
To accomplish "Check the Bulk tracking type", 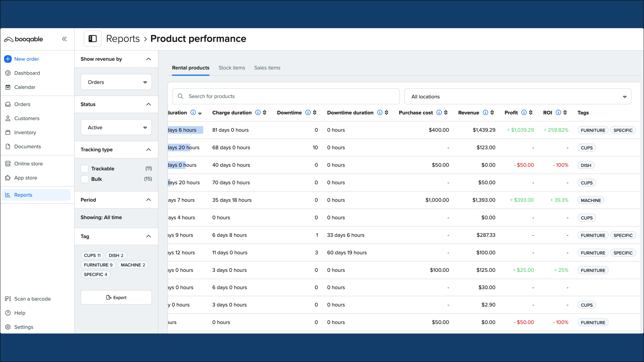I will [x=85, y=179].
